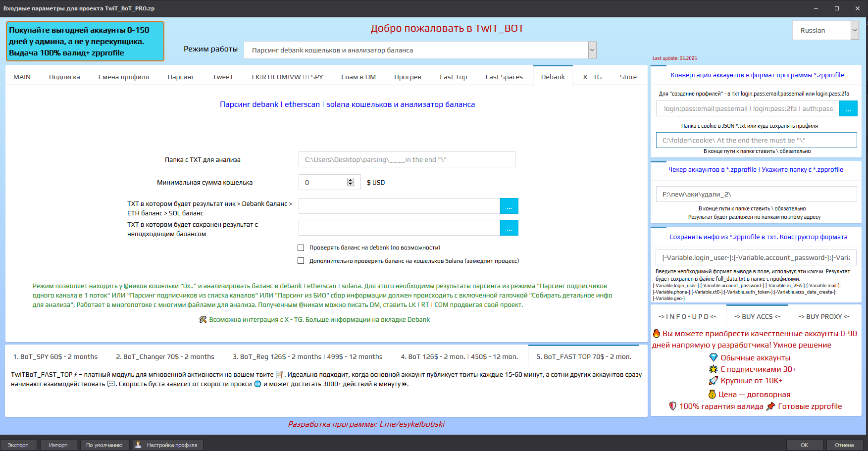Confirm with the OK button
The width and height of the screenshot is (868, 451).
point(805,445)
